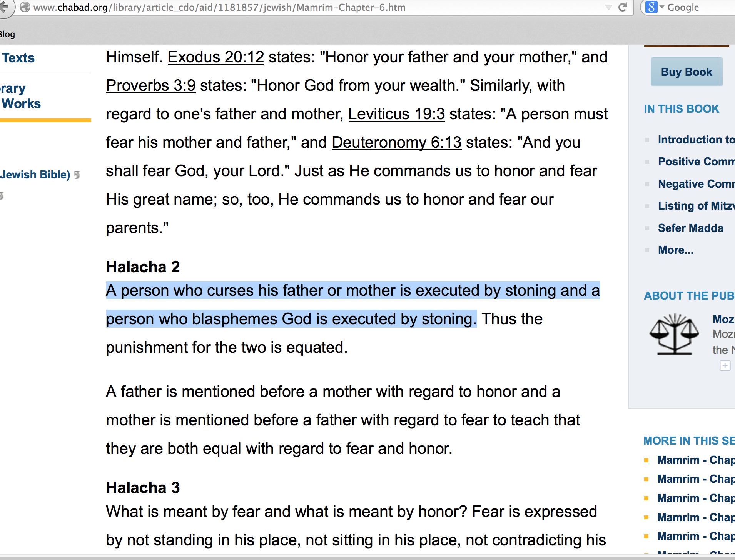Open the Jewish Bible sidebar link
This screenshot has width=735, height=560.
click(x=35, y=175)
